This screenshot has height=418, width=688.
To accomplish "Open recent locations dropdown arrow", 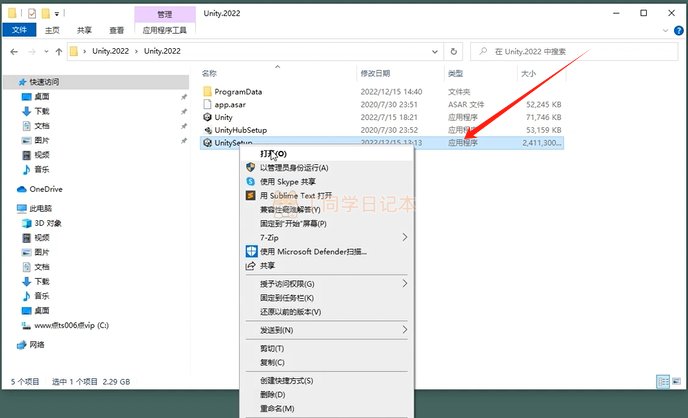I will tap(46, 51).
